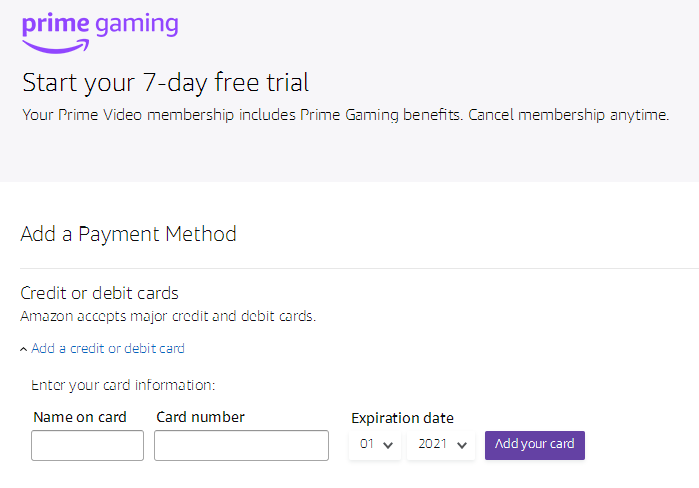Click the 'Start your 7-day free trial' heading
Image resolution: width=699 pixels, height=488 pixels.
pos(165,83)
